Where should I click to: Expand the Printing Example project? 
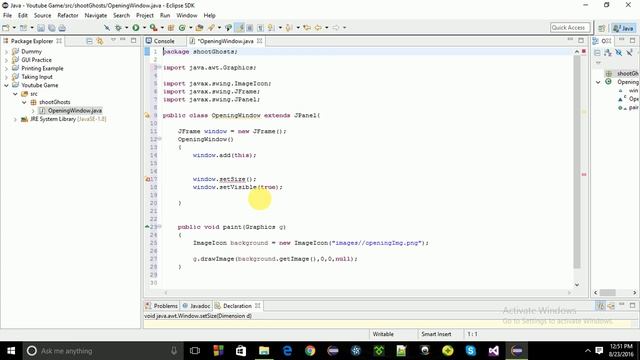tap(6, 69)
